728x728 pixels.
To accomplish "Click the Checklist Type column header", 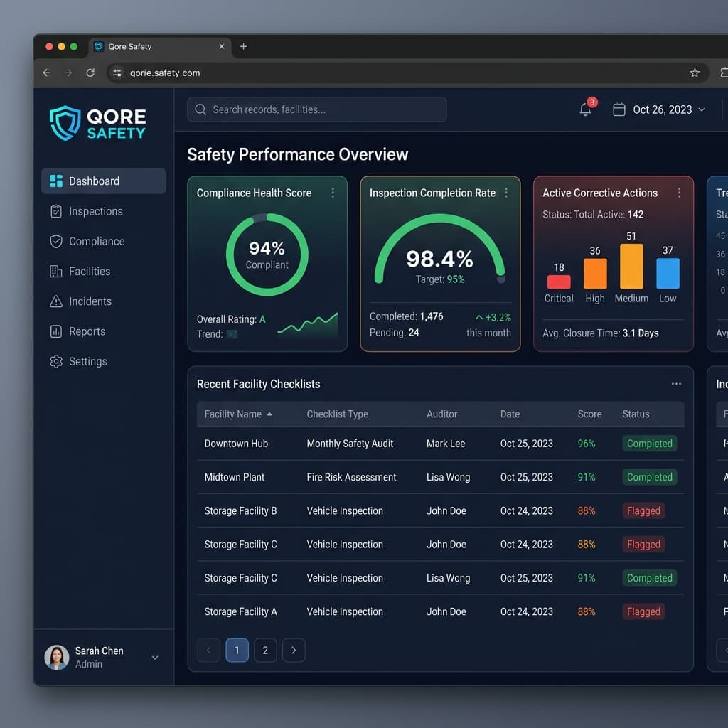I will coord(338,414).
